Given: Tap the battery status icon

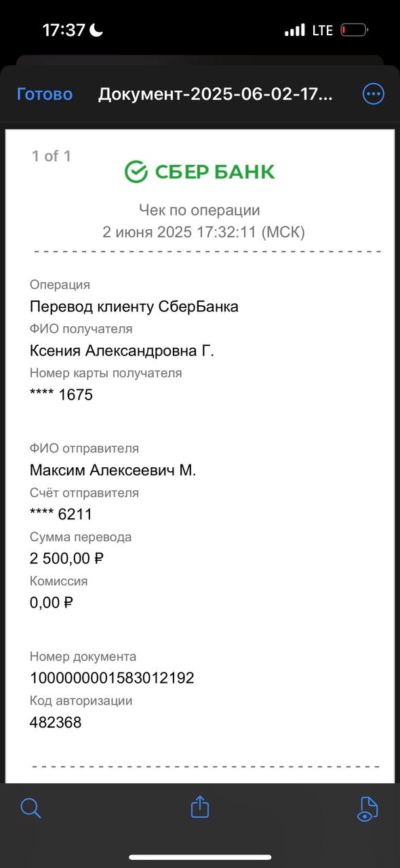Looking at the screenshot, I should pyautogui.click(x=354, y=31).
